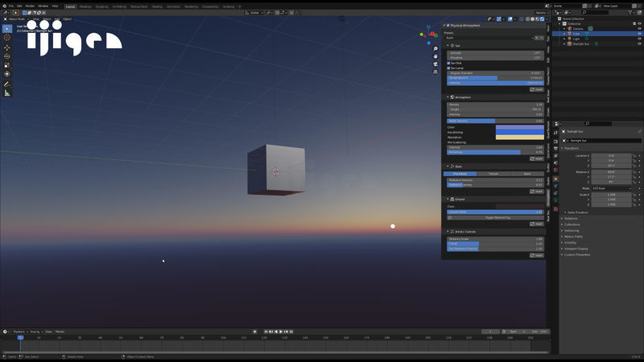Select rendered viewport shading mode
Viewport: 644px width, 362px height.
point(542,19)
